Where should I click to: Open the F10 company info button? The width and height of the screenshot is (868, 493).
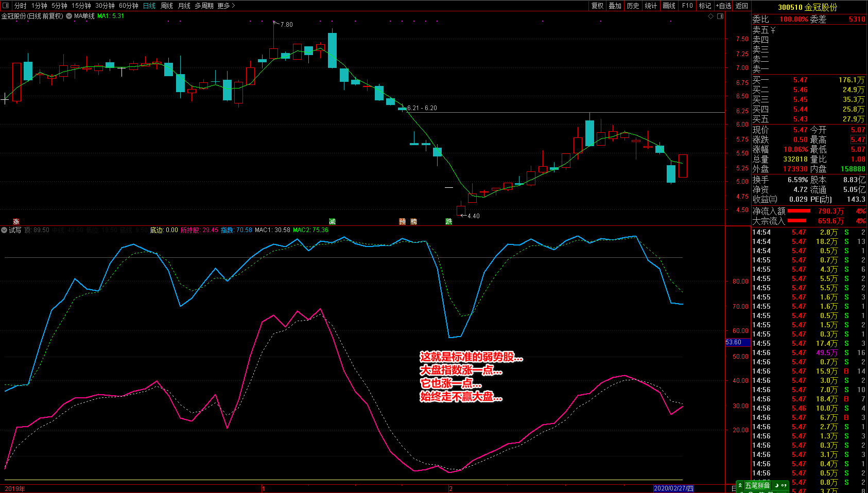click(x=688, y=6)
